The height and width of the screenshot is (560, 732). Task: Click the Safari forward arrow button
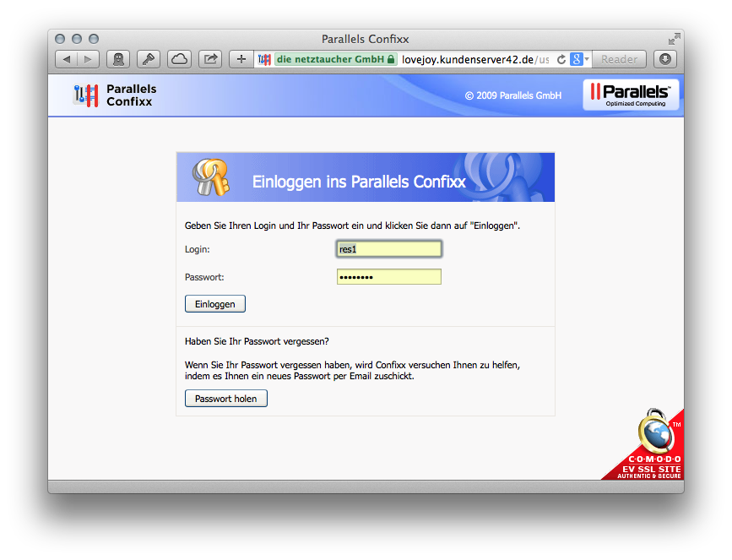click(89, 59)
